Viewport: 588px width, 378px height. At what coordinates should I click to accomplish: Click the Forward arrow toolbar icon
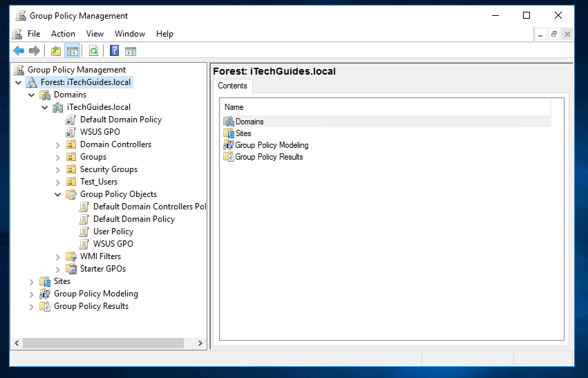(x=35, y=50)
